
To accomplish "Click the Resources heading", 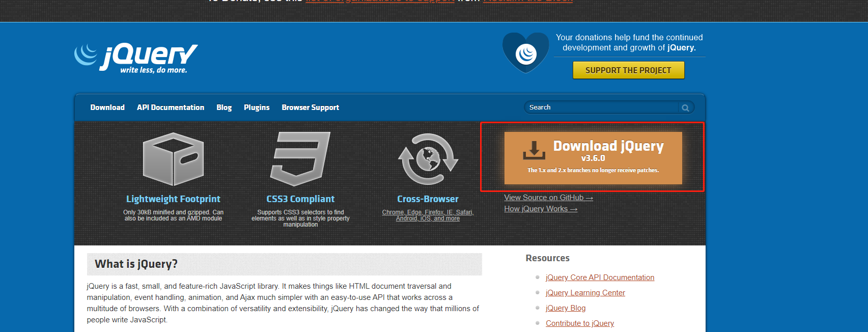I will point(548,258).
